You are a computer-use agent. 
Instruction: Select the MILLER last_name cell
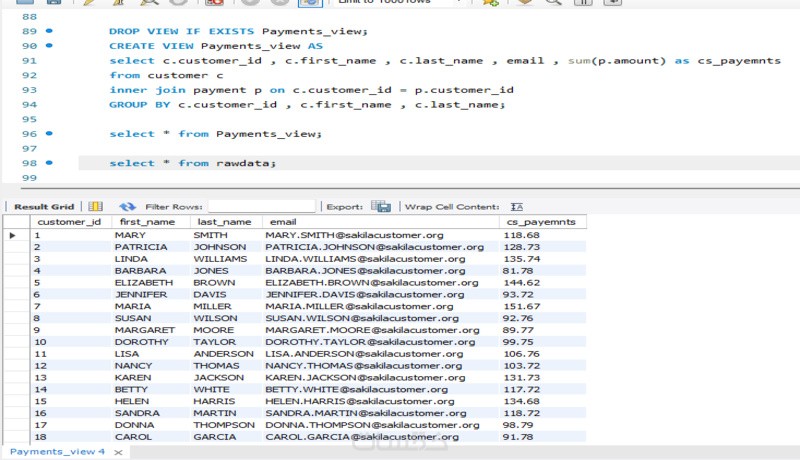click(x=227, y=306)
